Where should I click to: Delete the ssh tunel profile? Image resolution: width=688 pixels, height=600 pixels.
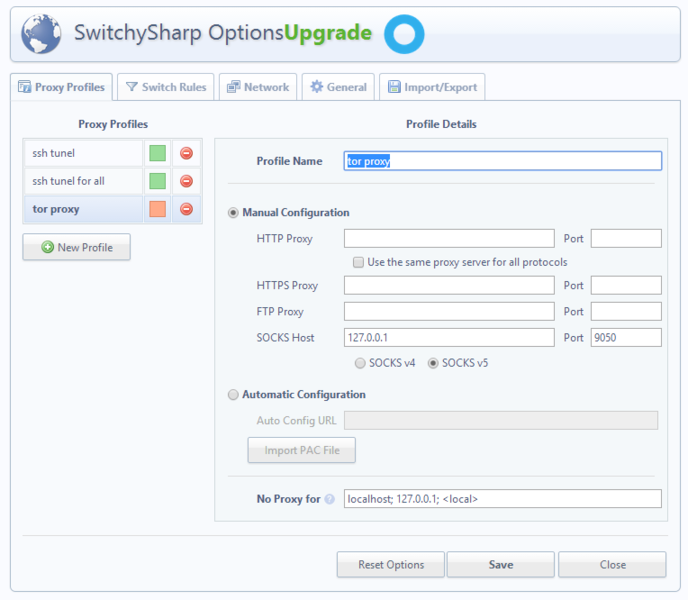[186, 153]
